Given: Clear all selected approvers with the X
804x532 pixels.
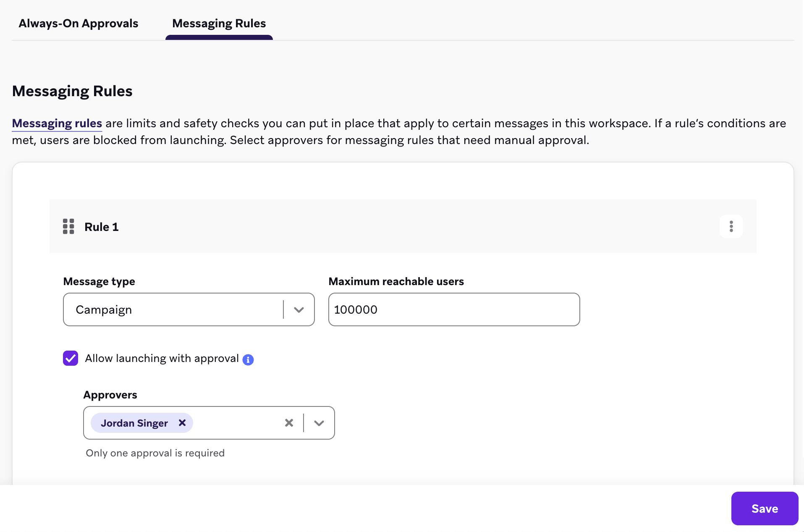Looking at the screenshot, I should click(x=289, y=423).
